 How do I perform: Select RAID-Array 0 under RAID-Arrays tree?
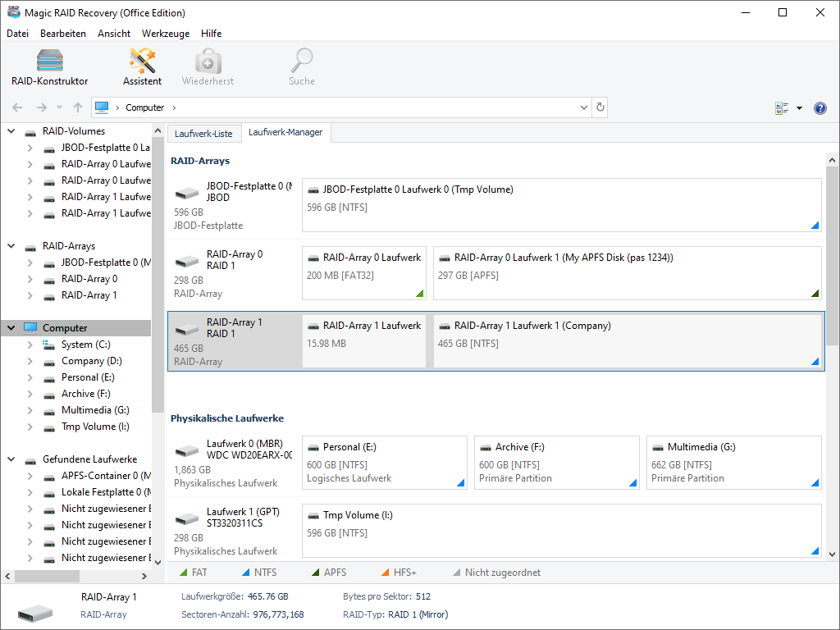pyautogui.click(x=89, y=279)
